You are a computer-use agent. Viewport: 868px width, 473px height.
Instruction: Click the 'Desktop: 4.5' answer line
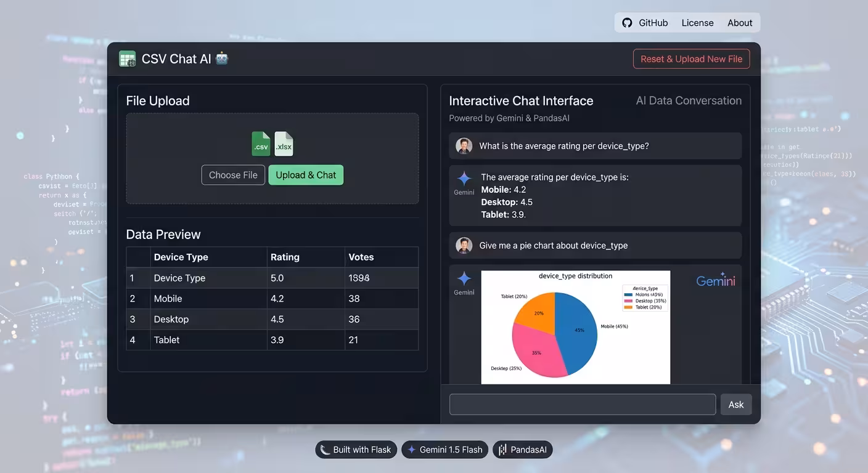click(507, 202)
